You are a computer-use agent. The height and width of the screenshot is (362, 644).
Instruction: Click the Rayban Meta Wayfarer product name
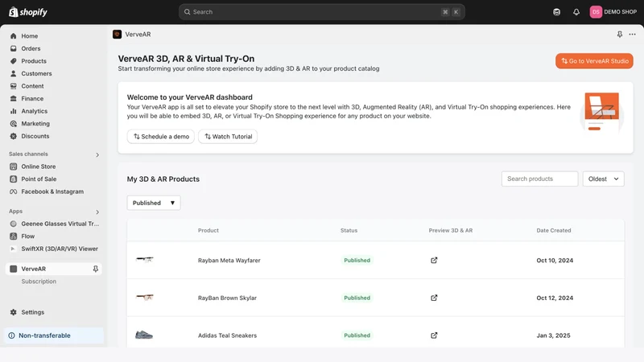[x=229, y=260]
